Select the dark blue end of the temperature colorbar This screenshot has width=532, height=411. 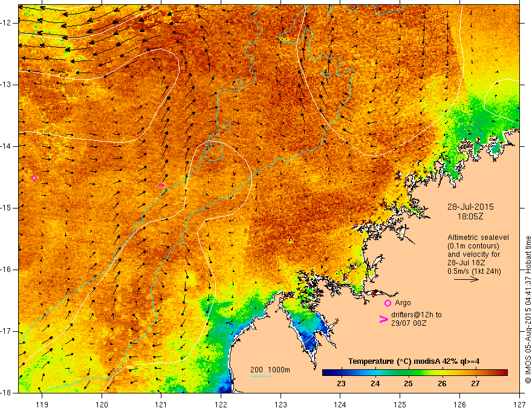pyautogui.click(x=328, y=373)
